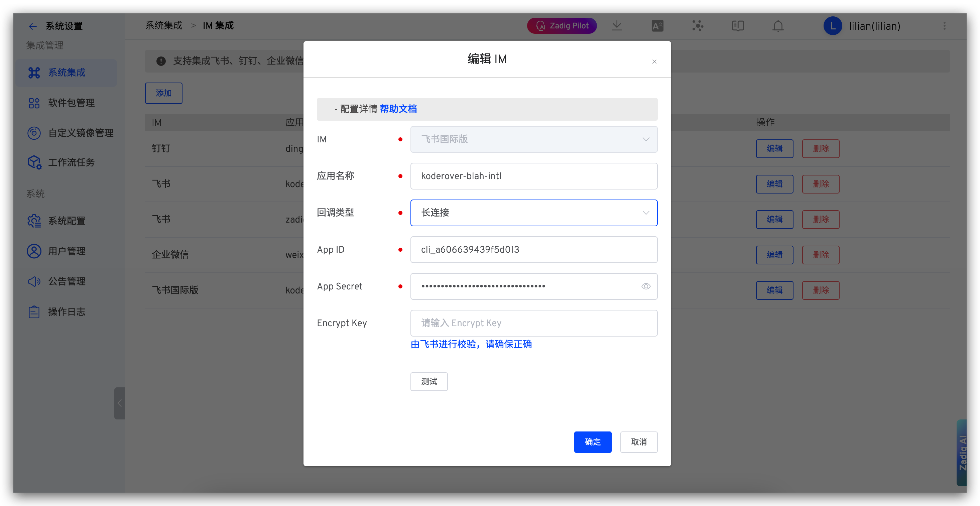Go to 用户管理 in sidebar
The image size is (980, 506).
(66, 251)
